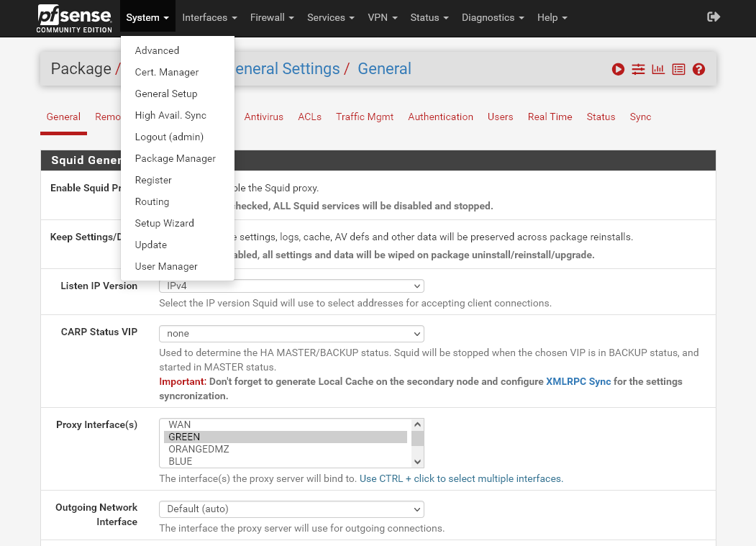Open the Real Time tab
756x546 pixels.
pos(550,117)
